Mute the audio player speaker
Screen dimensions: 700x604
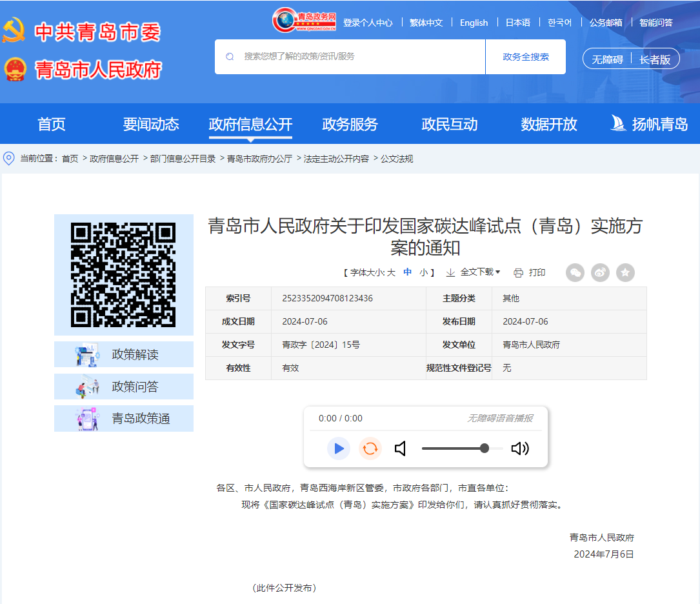pyautogui.click(x=401, y=448)
